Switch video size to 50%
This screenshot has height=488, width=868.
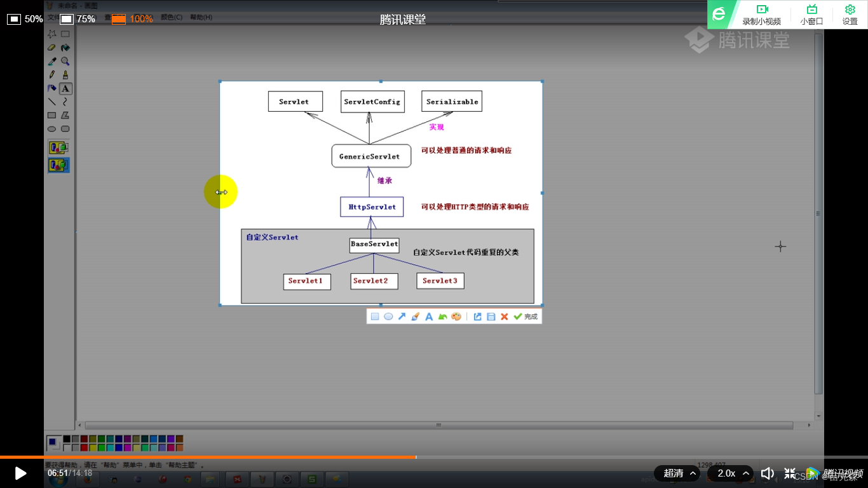(x=25, y=19)
